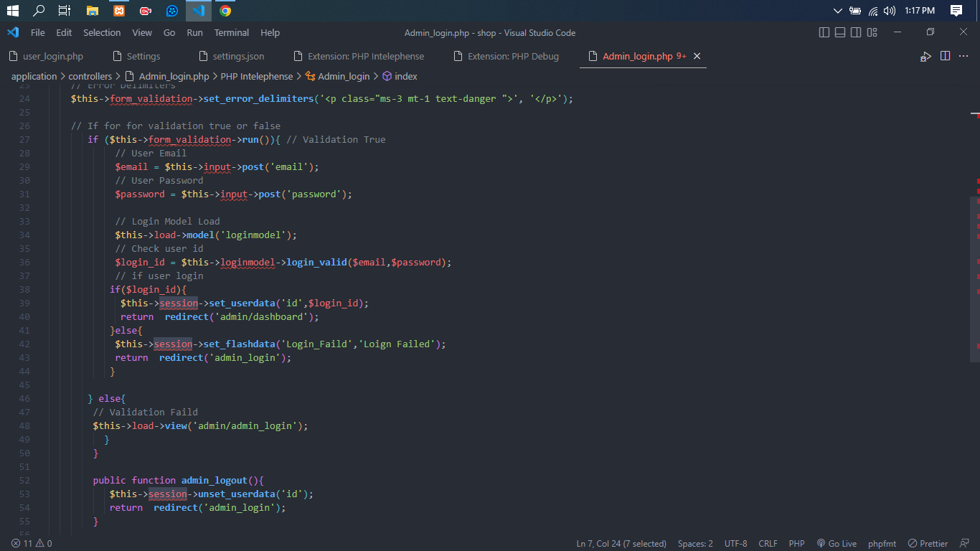Open the feedback icon in the status bar
The width and height of the screenshot is (980, 551).
965,544
